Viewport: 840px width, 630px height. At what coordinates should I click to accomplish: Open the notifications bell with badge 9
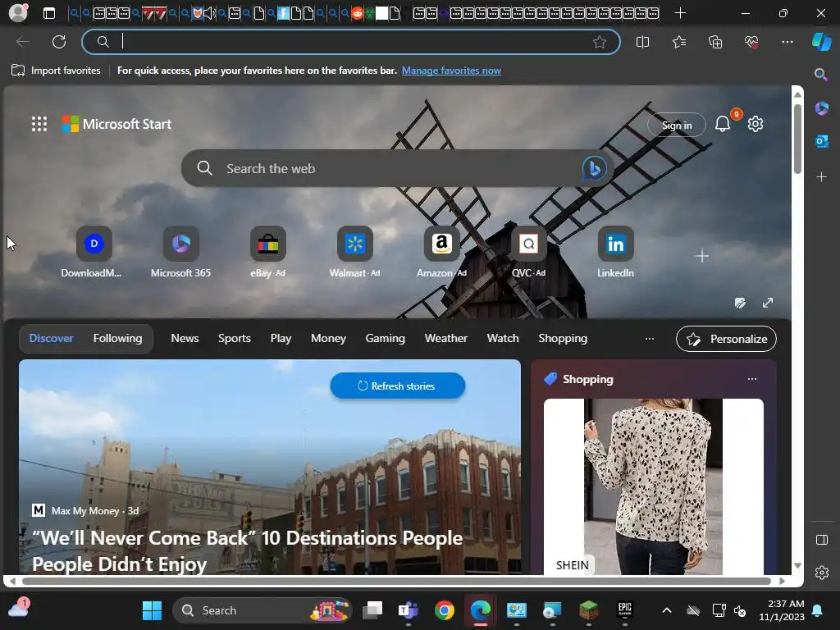pyautogui.click(x=723, y=125)
